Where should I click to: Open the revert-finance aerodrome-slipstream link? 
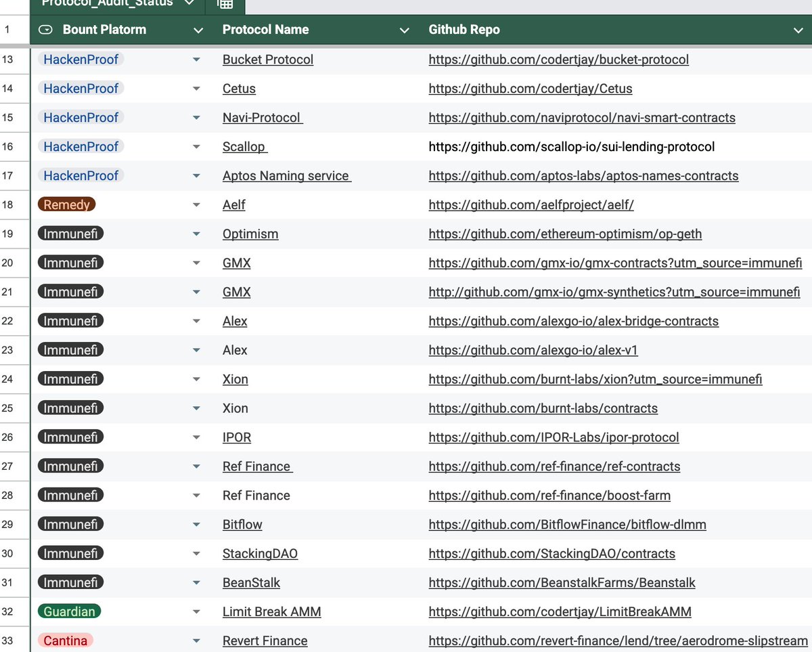[x=618, y=642]
